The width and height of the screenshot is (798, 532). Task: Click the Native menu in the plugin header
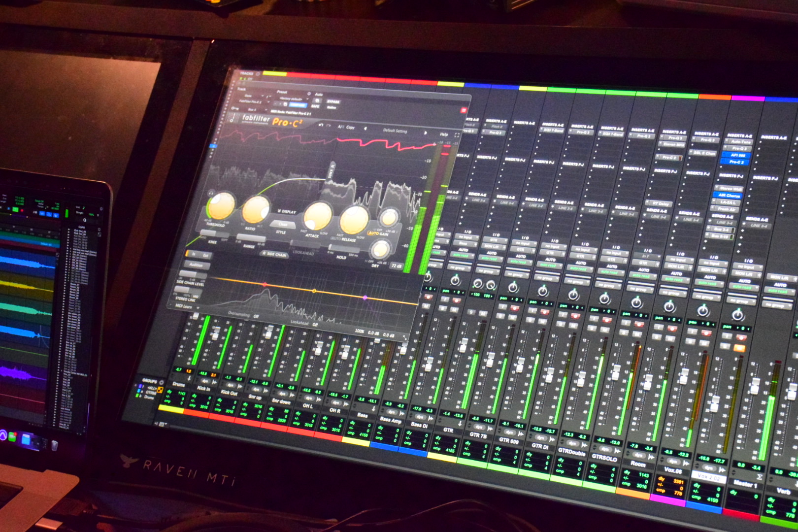click(332, 107)
